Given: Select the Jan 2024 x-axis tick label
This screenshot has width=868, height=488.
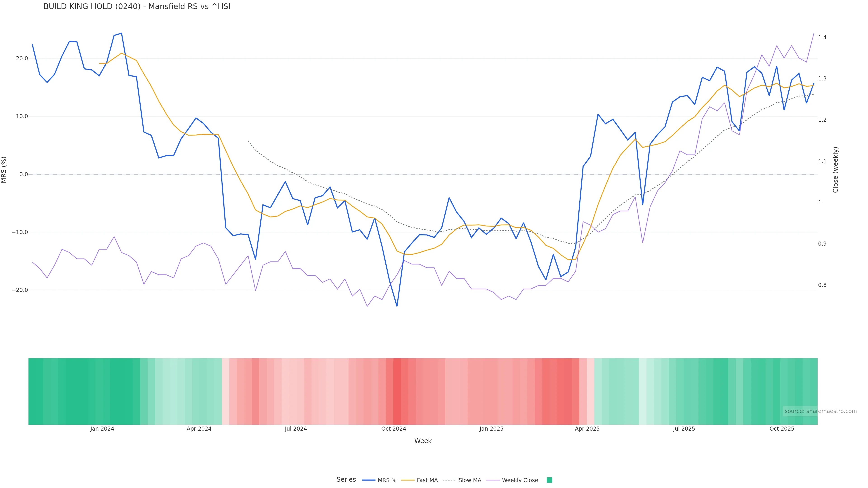Looking at the screenshot, I should click(102, 429).
